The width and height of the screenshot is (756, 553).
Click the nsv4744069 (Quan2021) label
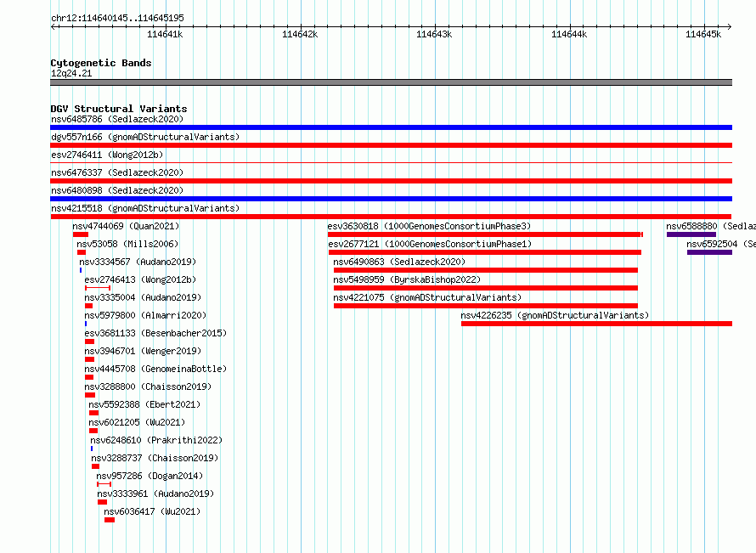click(126, 226)
